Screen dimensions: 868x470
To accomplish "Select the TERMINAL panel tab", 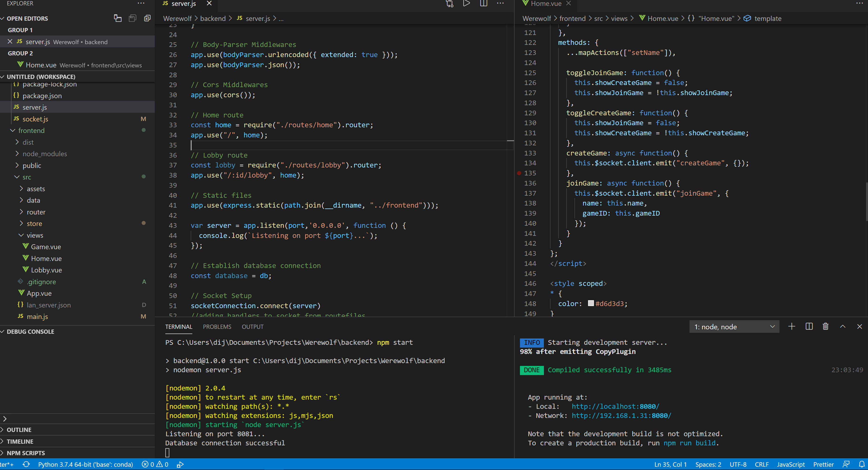I will [178, 326].
